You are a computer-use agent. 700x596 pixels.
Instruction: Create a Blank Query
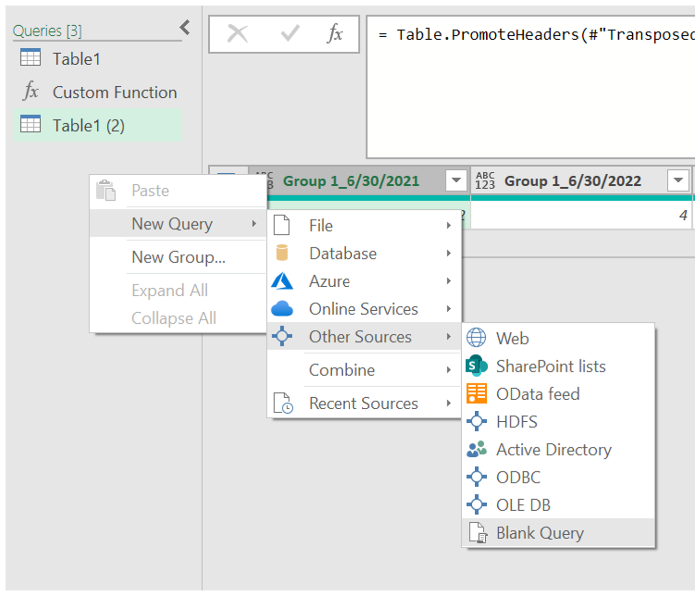[539, 533]
